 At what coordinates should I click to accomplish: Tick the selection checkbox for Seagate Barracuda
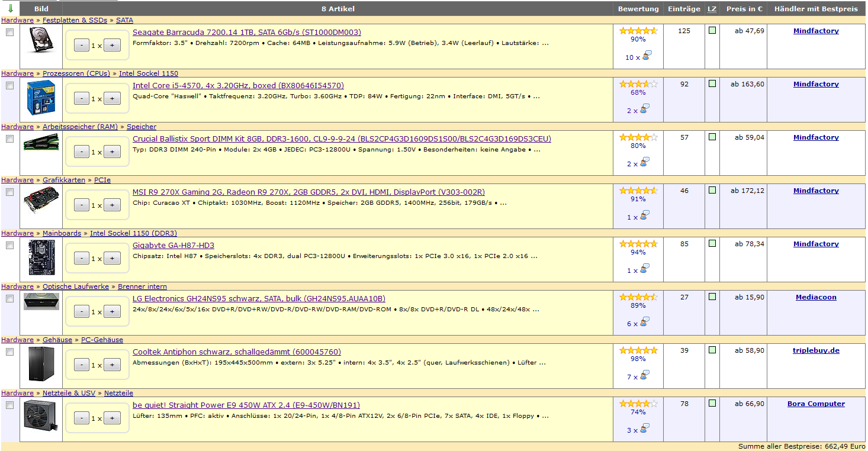pyautogui.click(x=9, y=33)
